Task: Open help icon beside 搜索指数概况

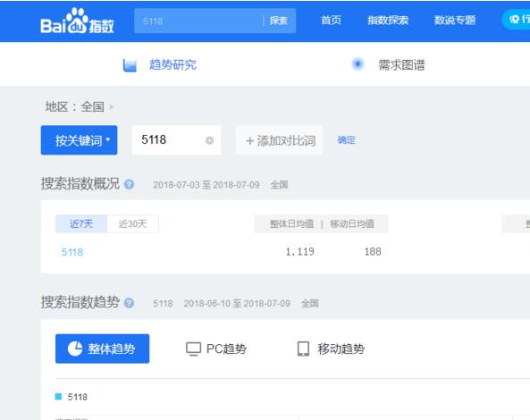Action: point(129,184)
